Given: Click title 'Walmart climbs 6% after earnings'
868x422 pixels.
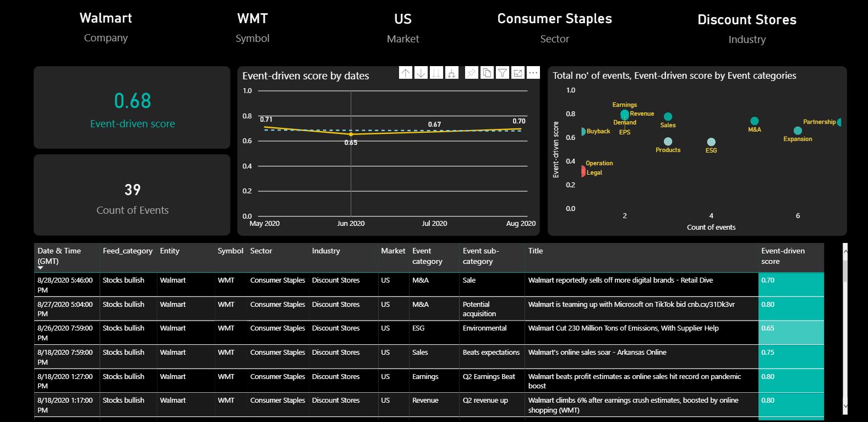Looking at the screenshot, I should tap(634, 405).
